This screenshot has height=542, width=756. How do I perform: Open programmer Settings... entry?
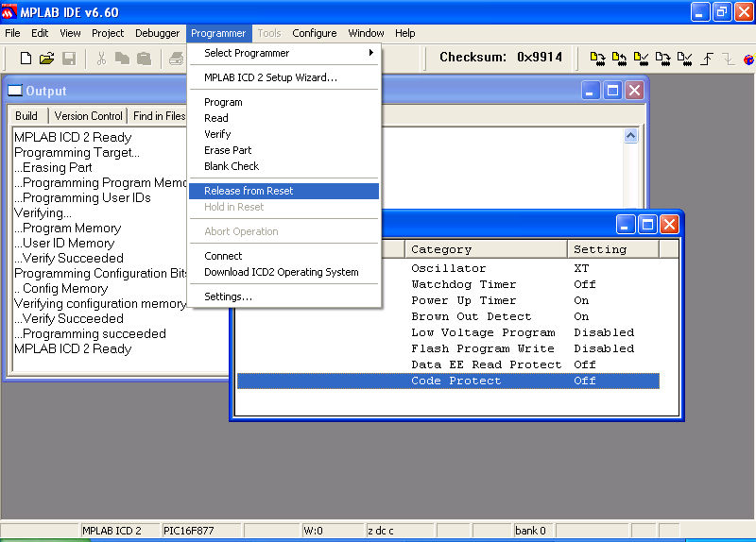click(x=284, y=296)
